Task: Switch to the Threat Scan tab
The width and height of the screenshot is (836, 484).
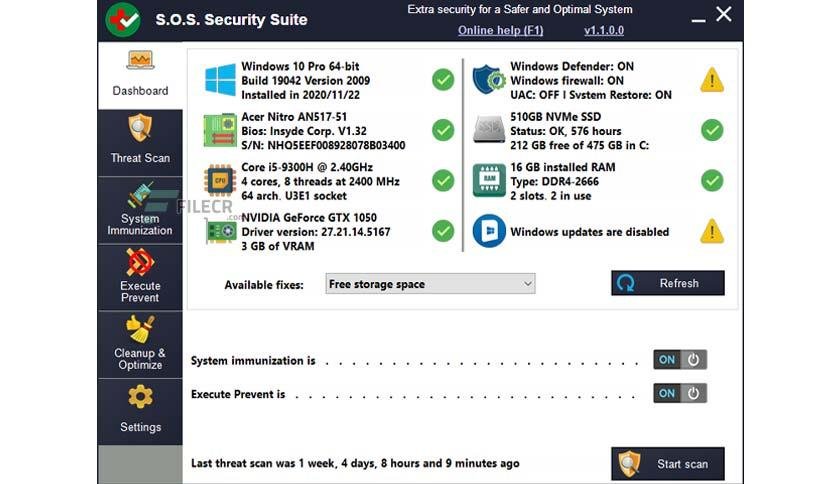Action: tap(140, 142)
